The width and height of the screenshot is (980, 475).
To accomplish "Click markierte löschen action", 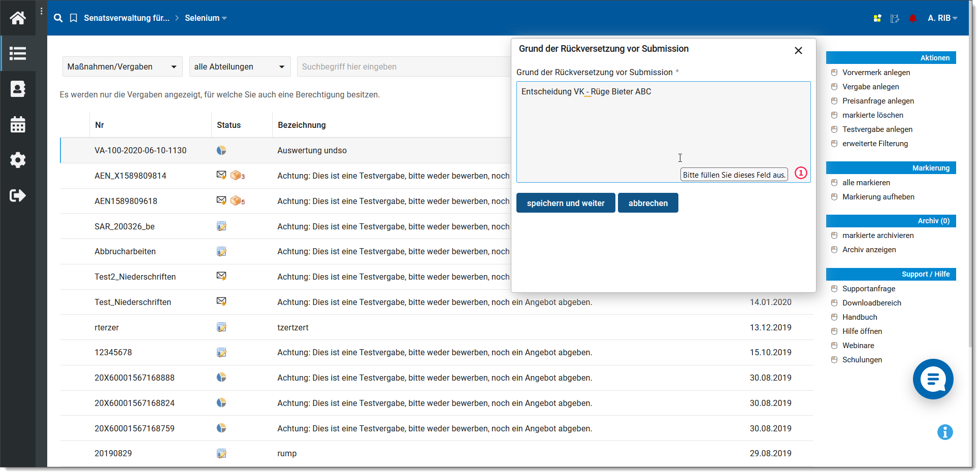I will (872, 115).
